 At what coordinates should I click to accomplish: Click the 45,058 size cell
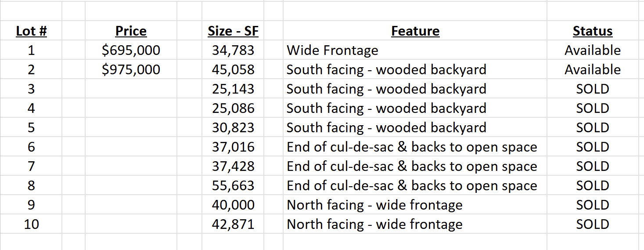[233, 69]
